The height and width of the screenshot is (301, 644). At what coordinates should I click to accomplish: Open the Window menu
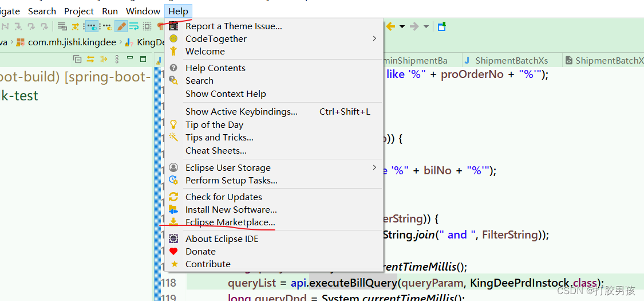point(143,11)
